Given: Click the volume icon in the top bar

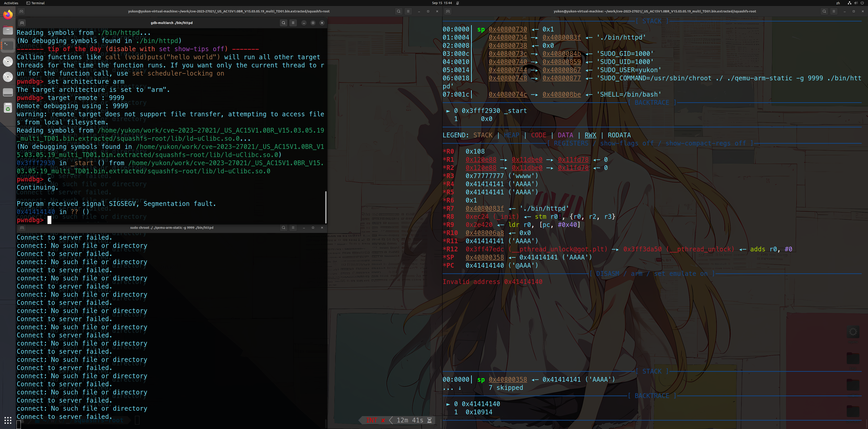Looking at the screenshot, I should (856, 3).
